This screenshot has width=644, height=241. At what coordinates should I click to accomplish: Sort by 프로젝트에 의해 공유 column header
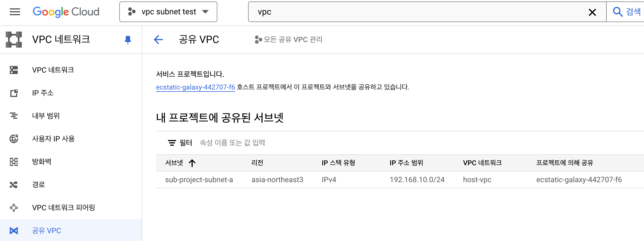coord(565,163)
